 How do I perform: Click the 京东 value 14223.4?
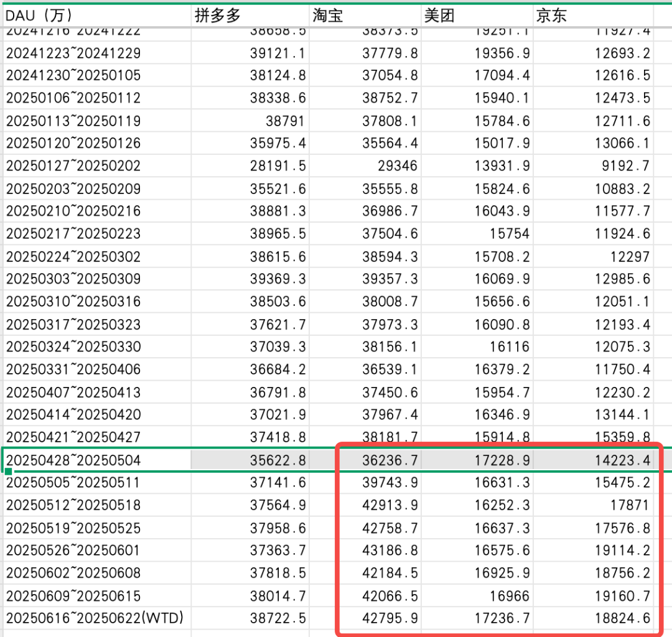(x=594, y=460)
